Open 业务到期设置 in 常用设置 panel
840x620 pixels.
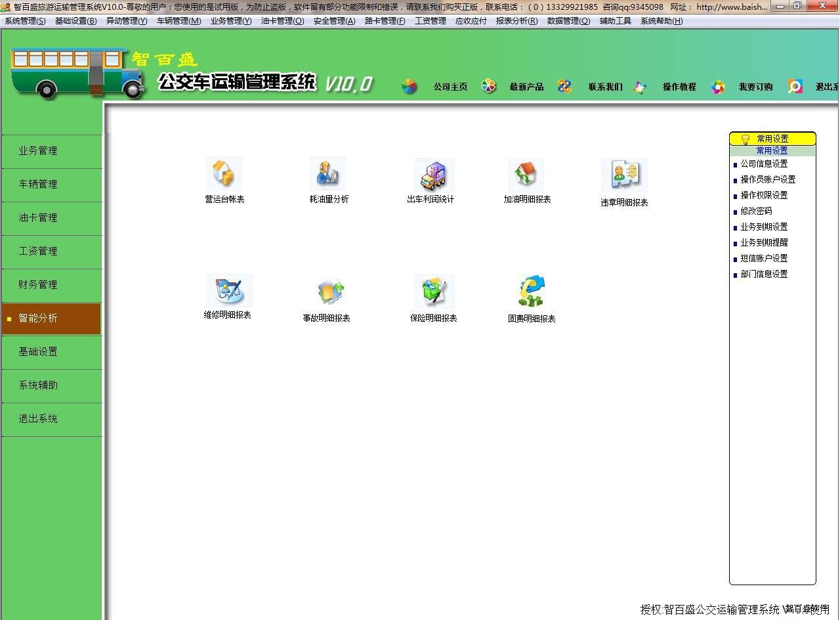[764, 227]
